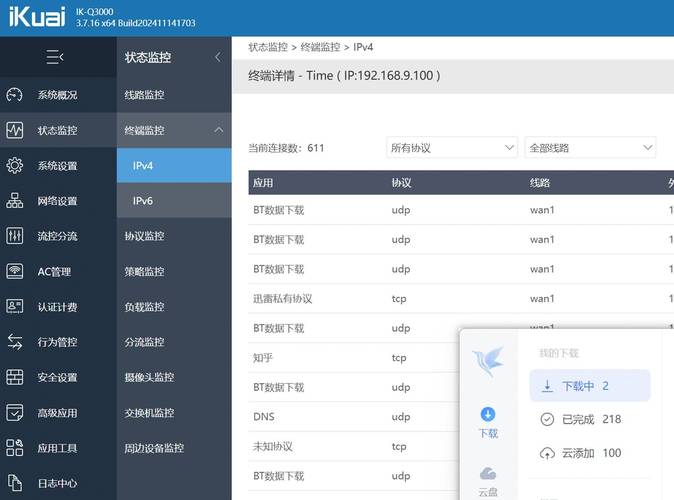Open 下载中 2 list in Xunlei
This screenshot has height=500, width=674.
tap(590, 386)
